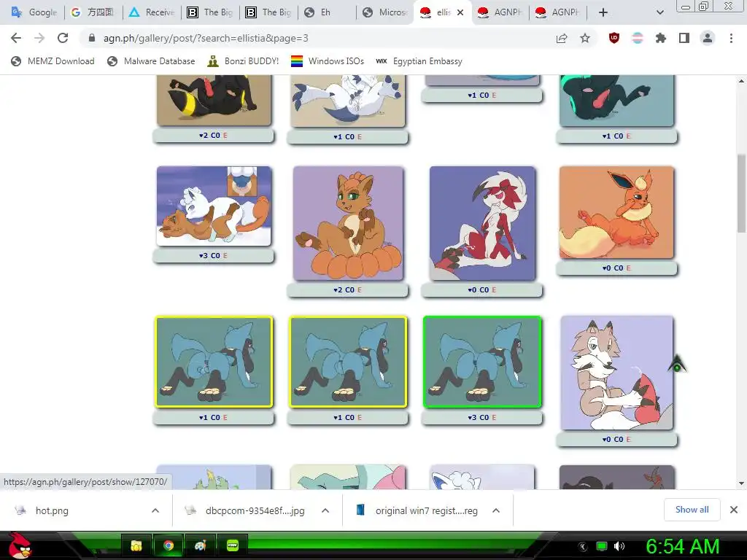The image size is (747, 560).
Task: Open a new tab
Action: tap(603, 12)
